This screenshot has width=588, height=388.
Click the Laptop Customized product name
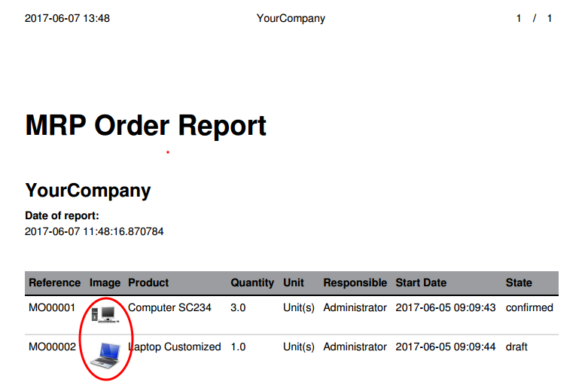175,347
